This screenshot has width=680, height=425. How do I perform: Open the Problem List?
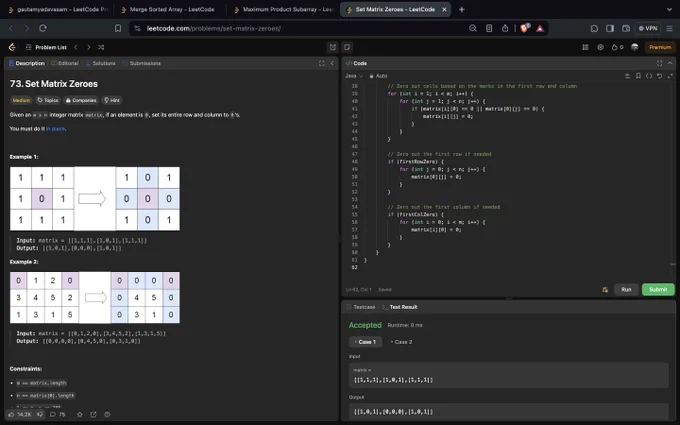tap(46, 47)
